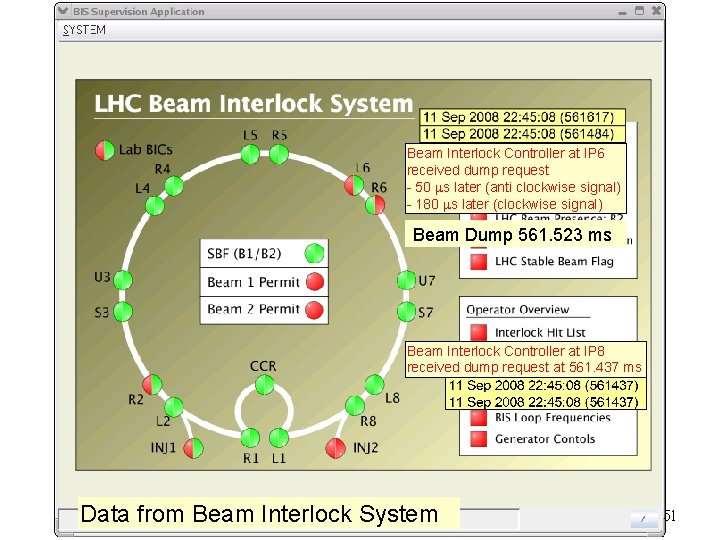
Task: Click the R5 BIC node indicator
Action: (279, 154)
